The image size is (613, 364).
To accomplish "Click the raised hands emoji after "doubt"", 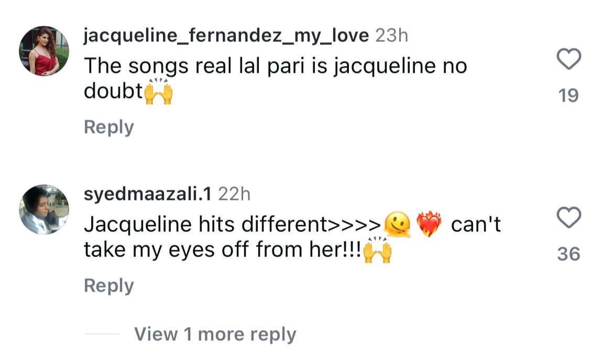I will 158,92.
